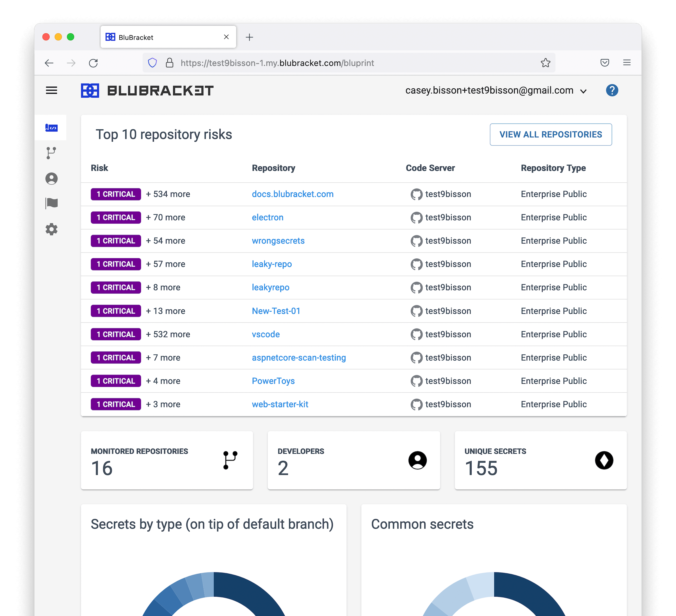The width and height of the screenshot is (676, 616).
Task: Click the '+ 532 more' risk text
Action: (168, 335)
